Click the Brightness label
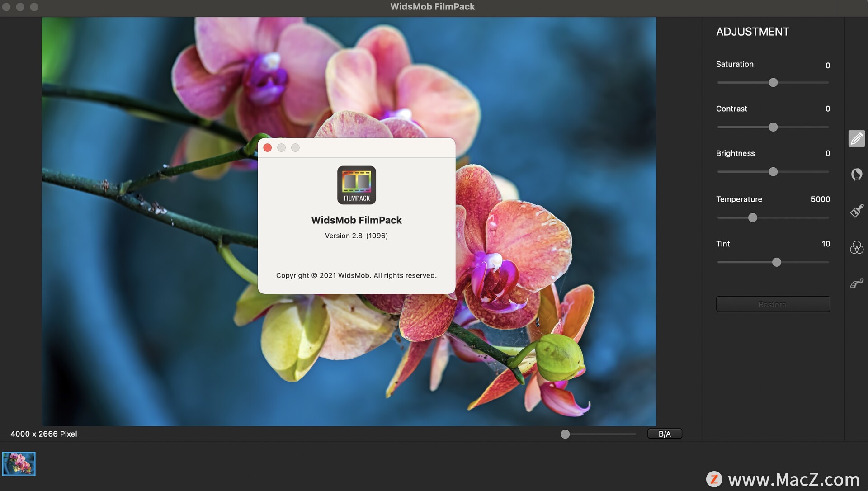This screenshot has width=868, height=491. tap(735, 154)
